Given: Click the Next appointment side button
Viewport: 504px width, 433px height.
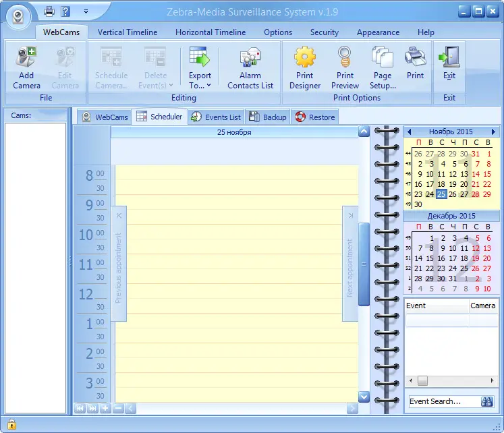Looking at the screenshot, I should tap(350, 264).
